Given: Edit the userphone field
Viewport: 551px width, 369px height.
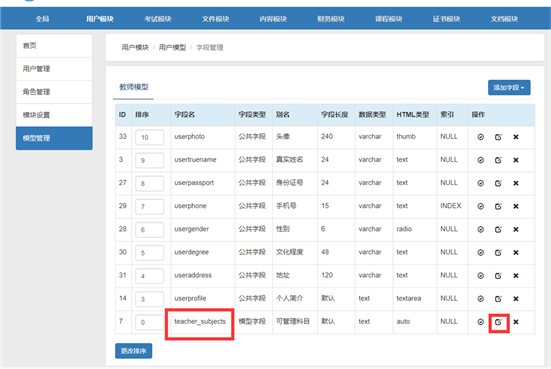Looking at the screenshot, I should coord(498,207).
